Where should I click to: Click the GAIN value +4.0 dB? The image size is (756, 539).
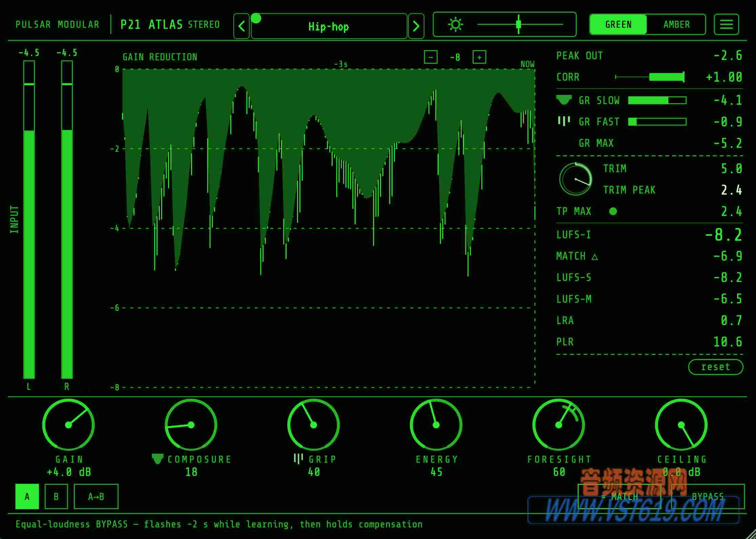69,472
